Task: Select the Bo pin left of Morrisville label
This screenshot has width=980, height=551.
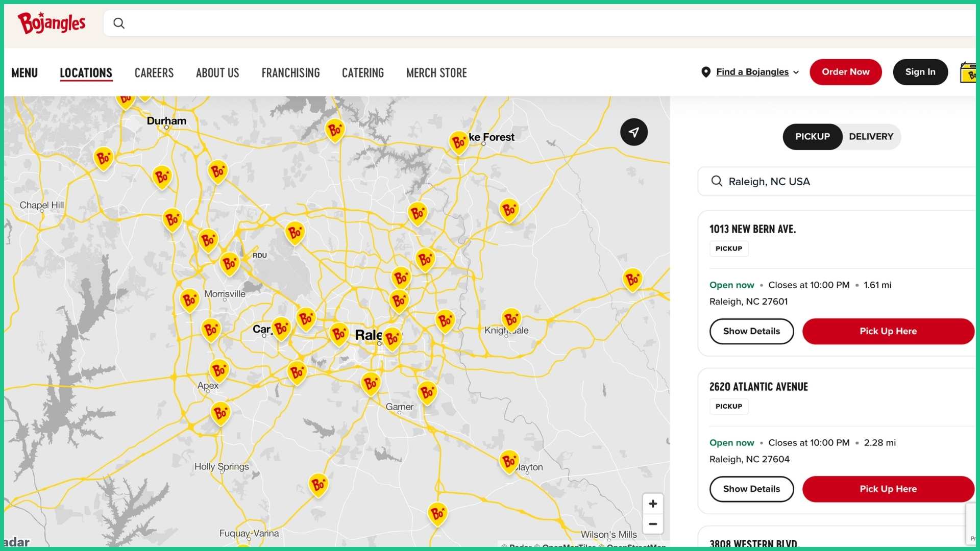Action: (189, 300)
